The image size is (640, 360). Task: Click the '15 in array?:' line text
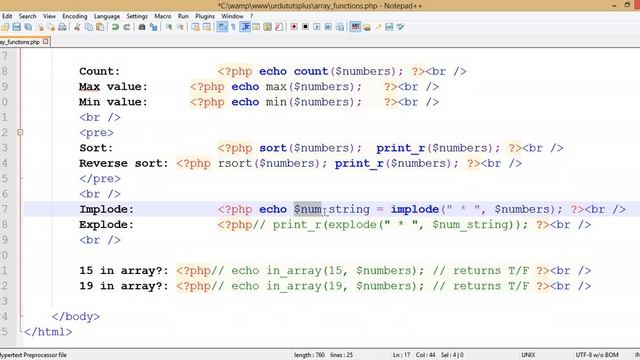pyautogui.click(x=124, y=271)
